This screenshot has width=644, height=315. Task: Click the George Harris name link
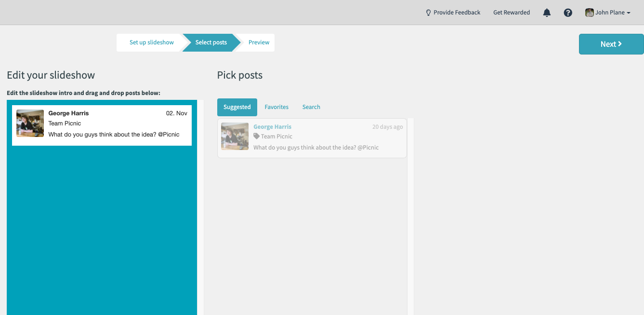[272, 126]
